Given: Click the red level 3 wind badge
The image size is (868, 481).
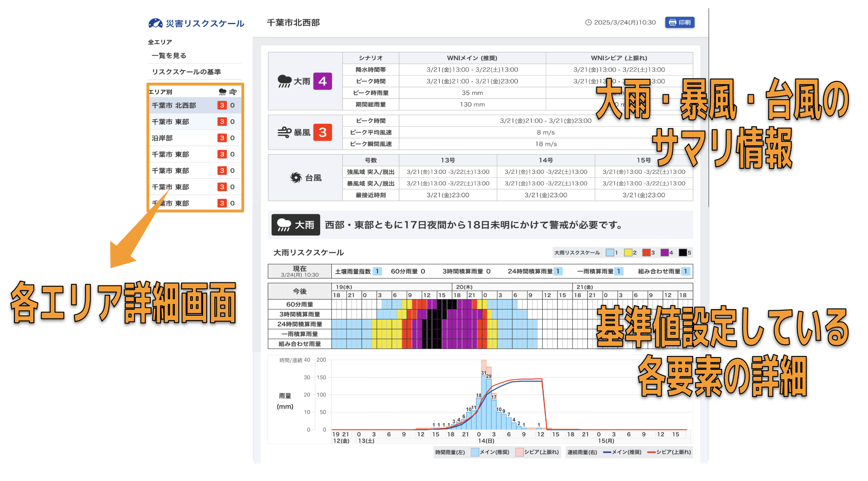Looking at the screenshot, I should point(322,133).
